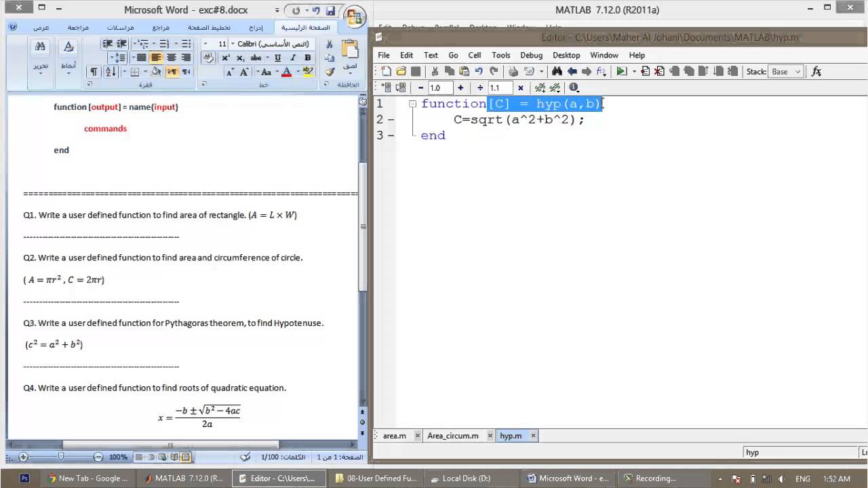Image resolution: width=868 pixels, height=488 pixels.
Task: Save the hyp.m file in Editor
Action: [416, 71]
